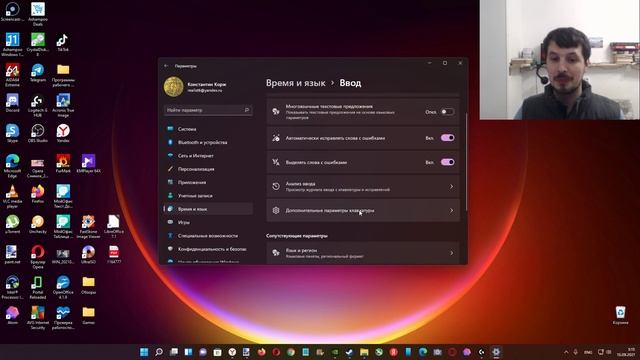The image size is (640, 360).
Task: Open OBS Studio desktop shortcut
Action: (x=38, y=133)
